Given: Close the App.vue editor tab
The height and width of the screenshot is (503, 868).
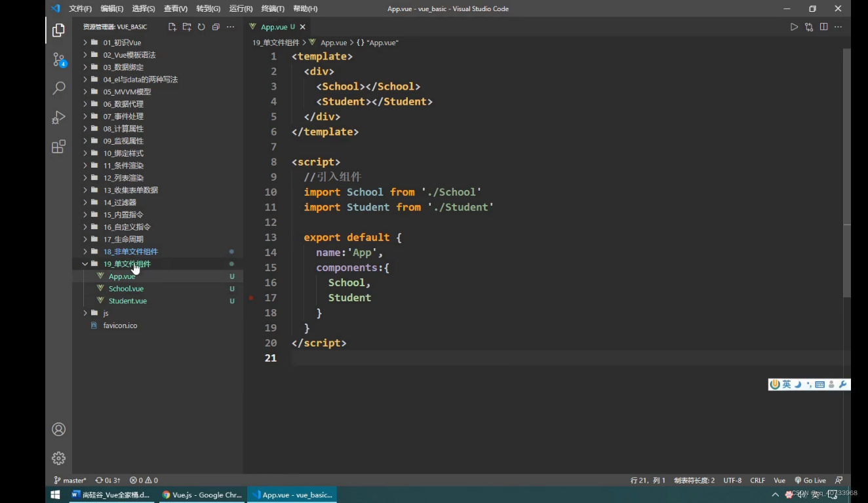Looking at the screenshot, I should click(303, 27).
